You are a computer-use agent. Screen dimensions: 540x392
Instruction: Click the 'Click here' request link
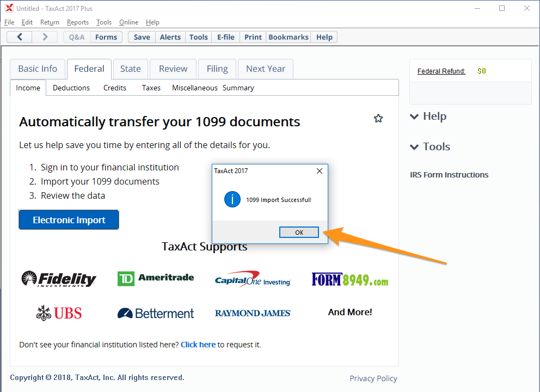[198, 345]
